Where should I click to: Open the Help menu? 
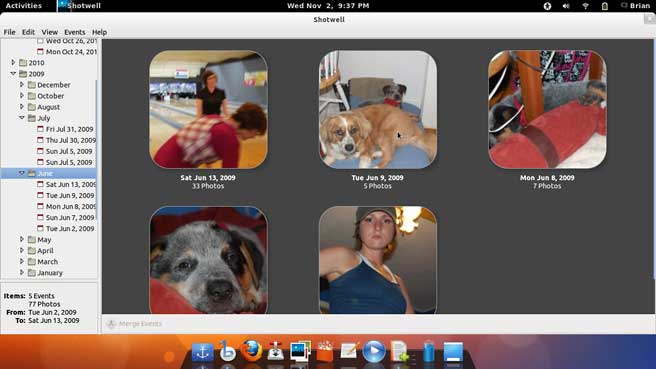pyautogui.click(x=99, y=32)
